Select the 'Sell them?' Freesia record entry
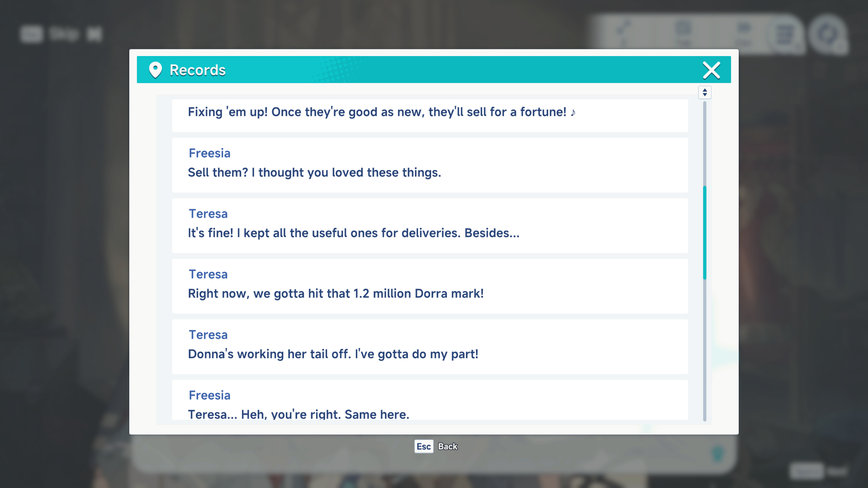The width and height of the screenshot is (868, 488). coord(430,165)
